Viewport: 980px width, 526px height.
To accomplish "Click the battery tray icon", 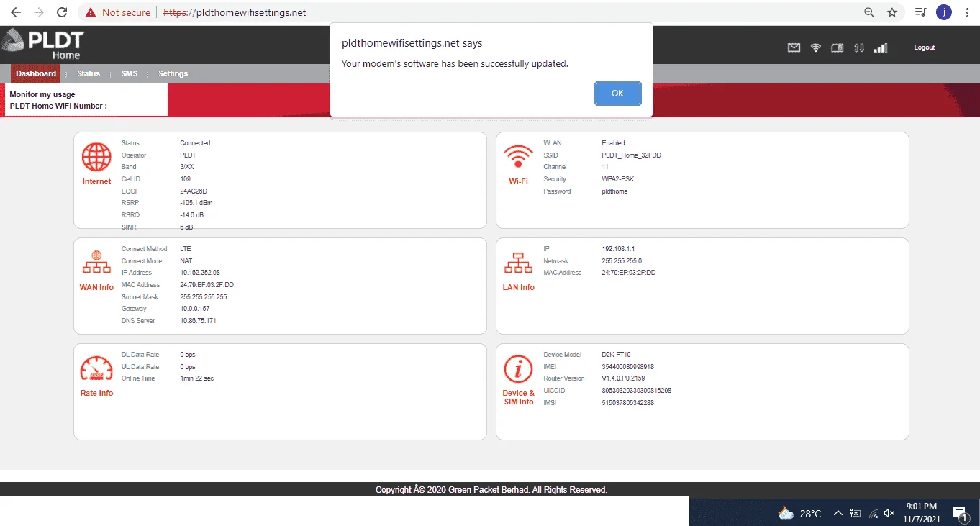I will tap(856, 513).
